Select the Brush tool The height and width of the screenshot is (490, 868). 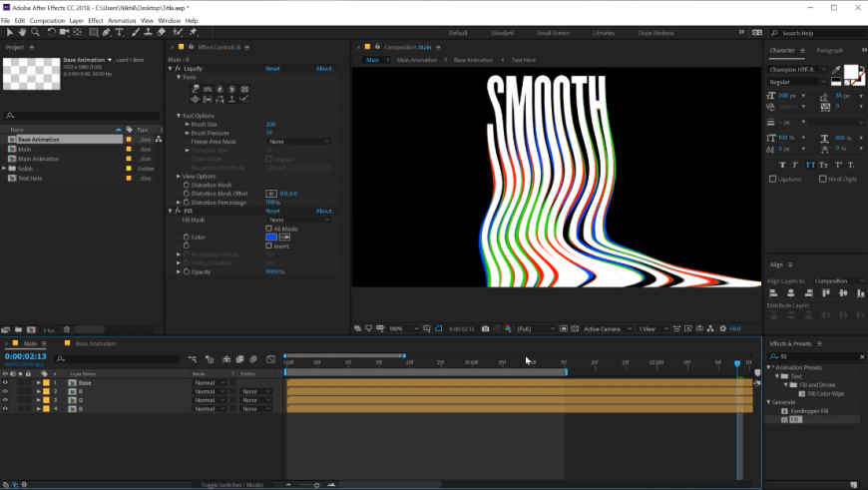(x=136, y=32)
